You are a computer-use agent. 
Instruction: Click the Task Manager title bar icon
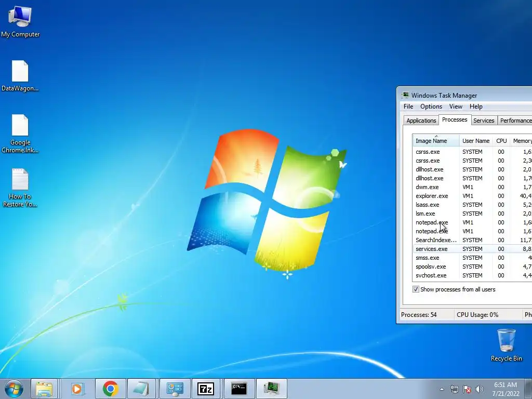(405, 95)
